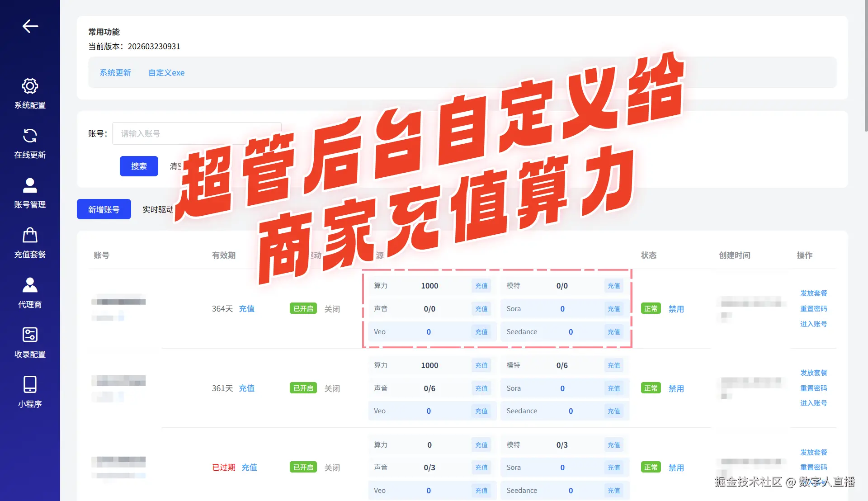The width and height of the screenshot is (868, 501).
Task: Click 发放套餐 for the first account
Action: (813, 293)
